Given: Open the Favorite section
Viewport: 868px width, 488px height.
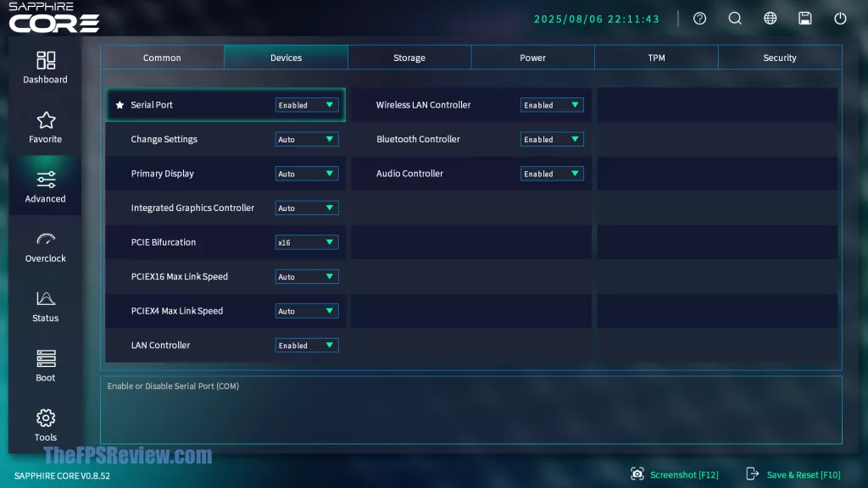Looking at the screenshot, I should (46, 127).
